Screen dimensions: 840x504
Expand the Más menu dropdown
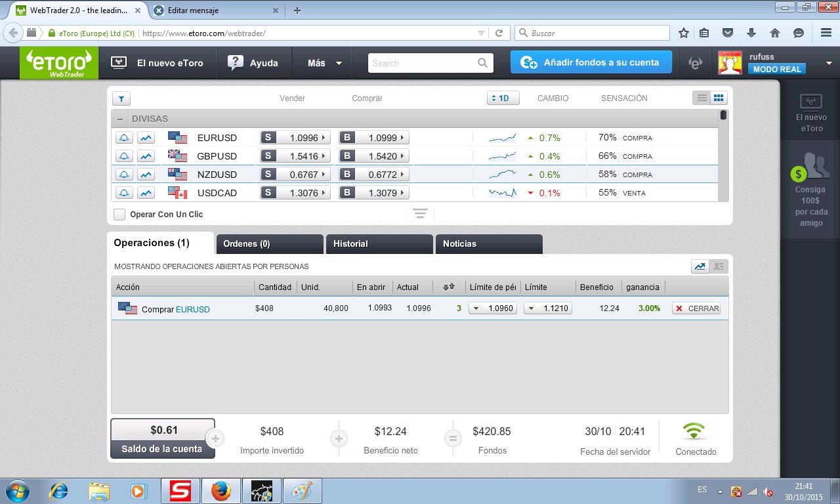tap(325, 63)
